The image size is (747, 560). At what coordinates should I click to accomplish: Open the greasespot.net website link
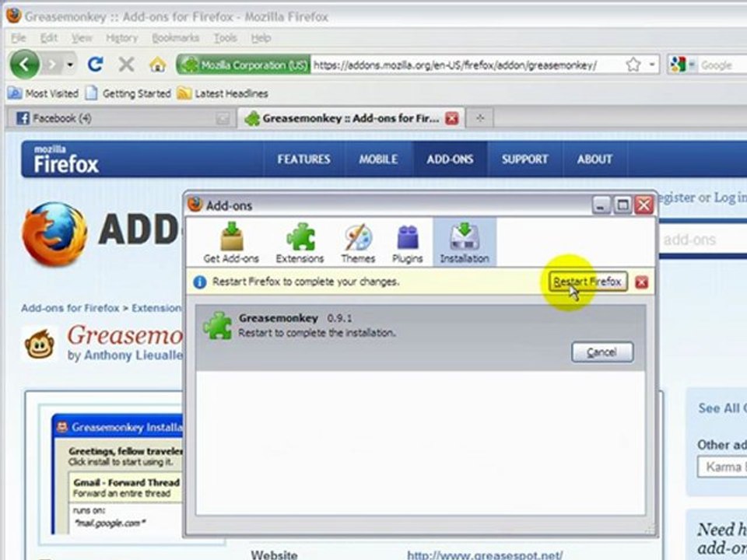point(485,555)
